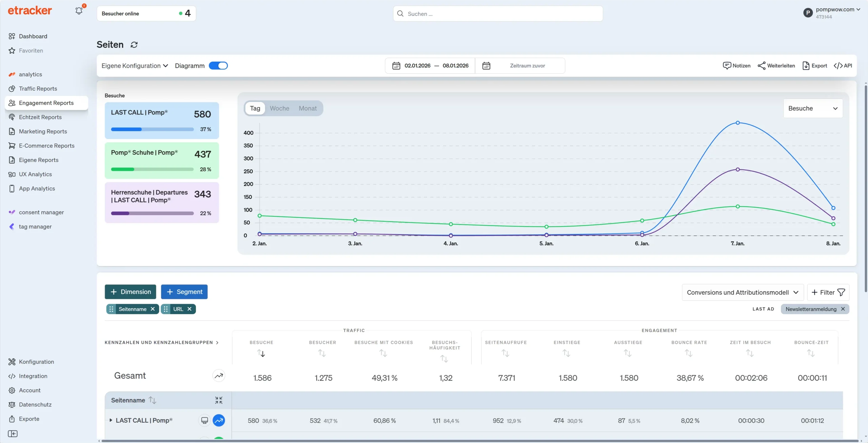Refresh the Seiten report
868x443 pixels.
134,44
